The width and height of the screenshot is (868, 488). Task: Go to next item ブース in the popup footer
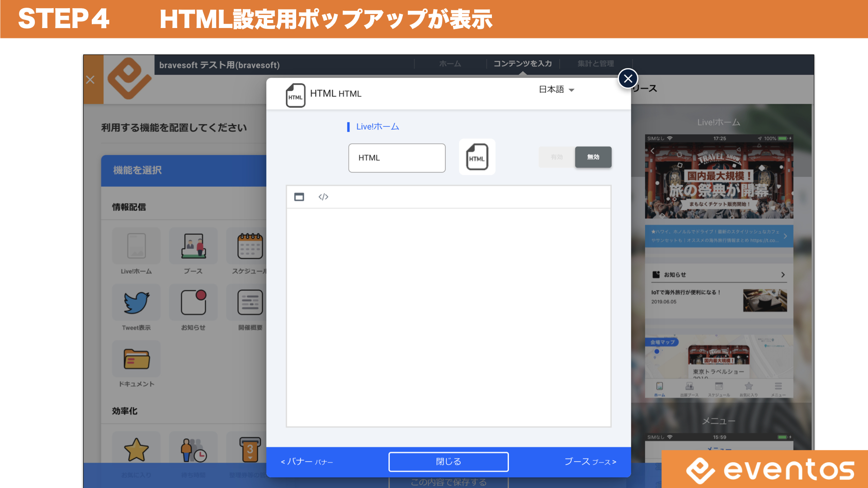590,462
